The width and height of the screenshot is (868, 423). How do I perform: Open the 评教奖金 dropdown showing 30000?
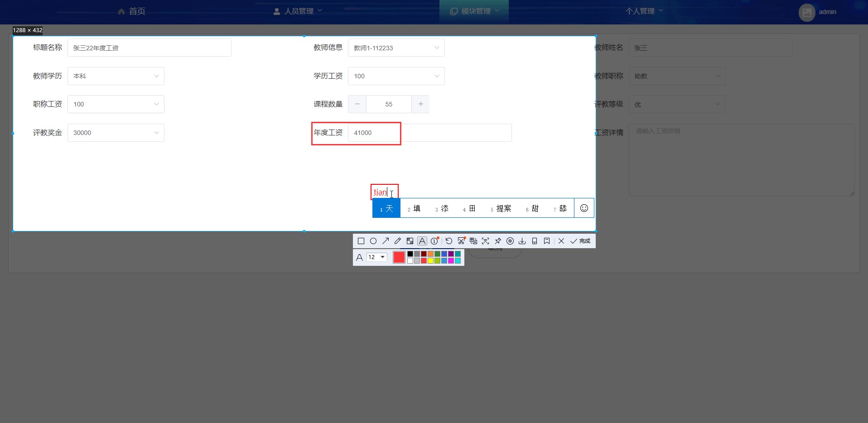(x=116, y=133)
